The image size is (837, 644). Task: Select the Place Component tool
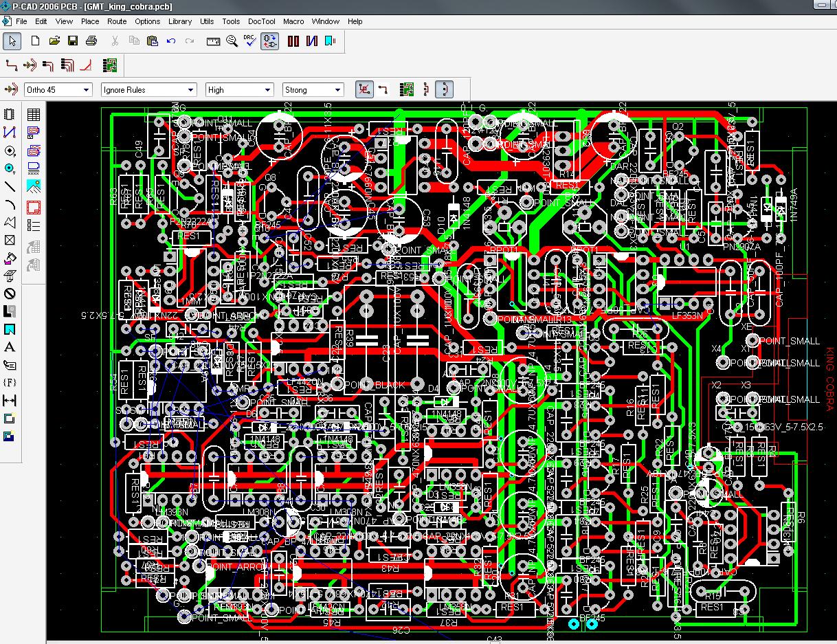[10, 114]
